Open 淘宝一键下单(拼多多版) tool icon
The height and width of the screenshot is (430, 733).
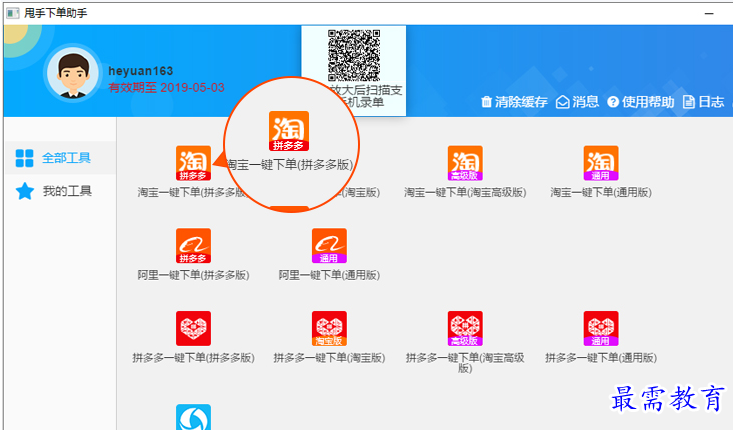click(x=193, y=163)
